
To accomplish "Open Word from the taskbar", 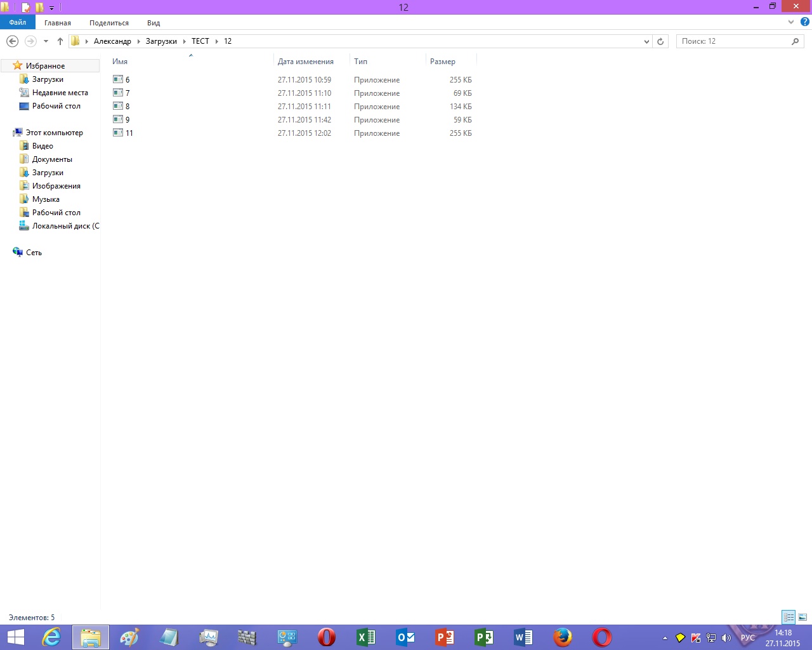I will coord(523,637).
